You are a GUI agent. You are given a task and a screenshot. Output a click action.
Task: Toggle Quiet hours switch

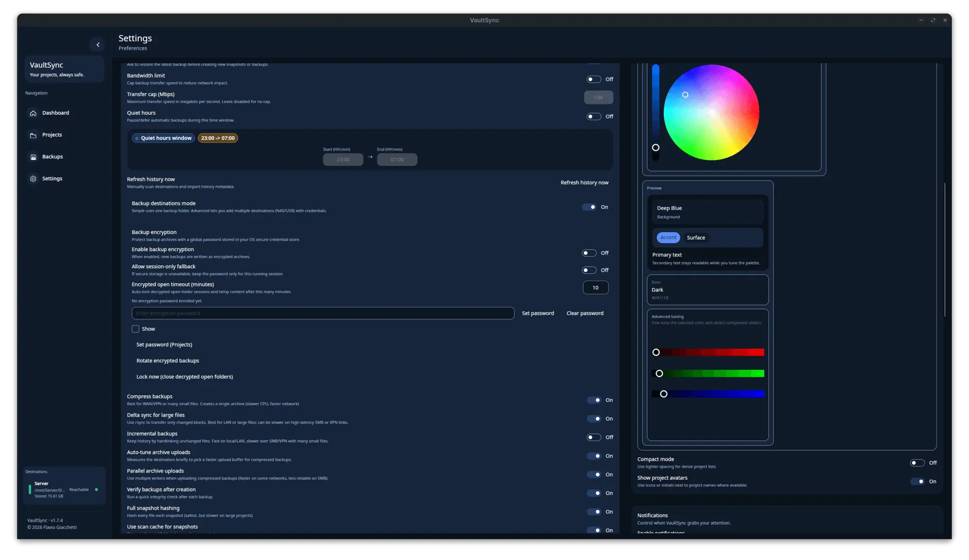pos(594,116)
